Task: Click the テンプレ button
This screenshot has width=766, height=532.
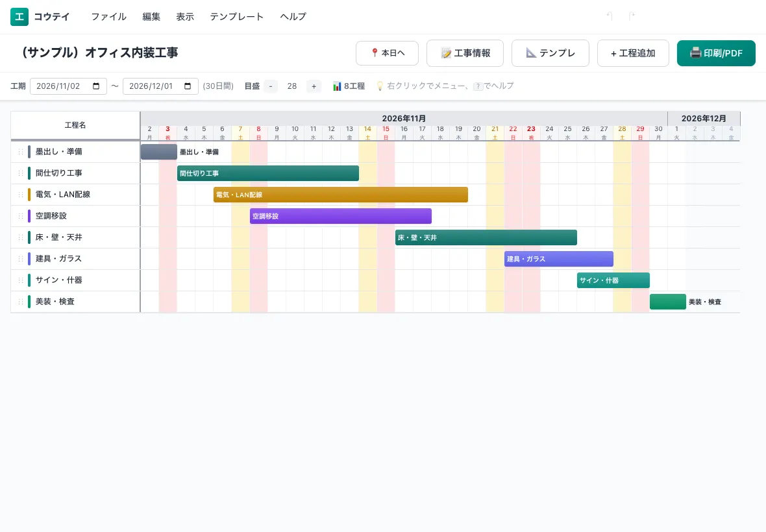Action: pyautogui.click(x=550, y=53)
